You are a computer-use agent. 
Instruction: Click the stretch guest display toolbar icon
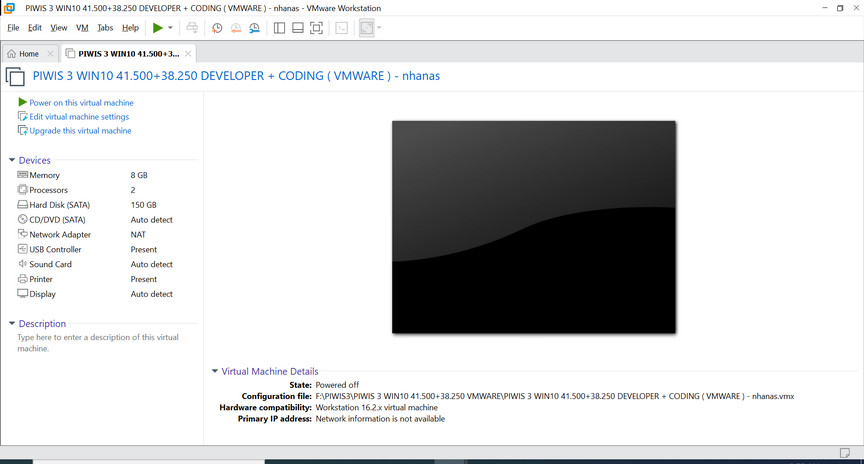point(366,28)
